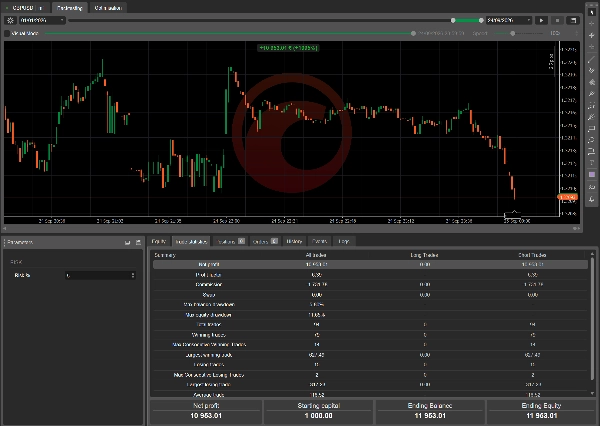Open the backtest end date dropdown
The image size is (600, 426).
tap(509, 20)
